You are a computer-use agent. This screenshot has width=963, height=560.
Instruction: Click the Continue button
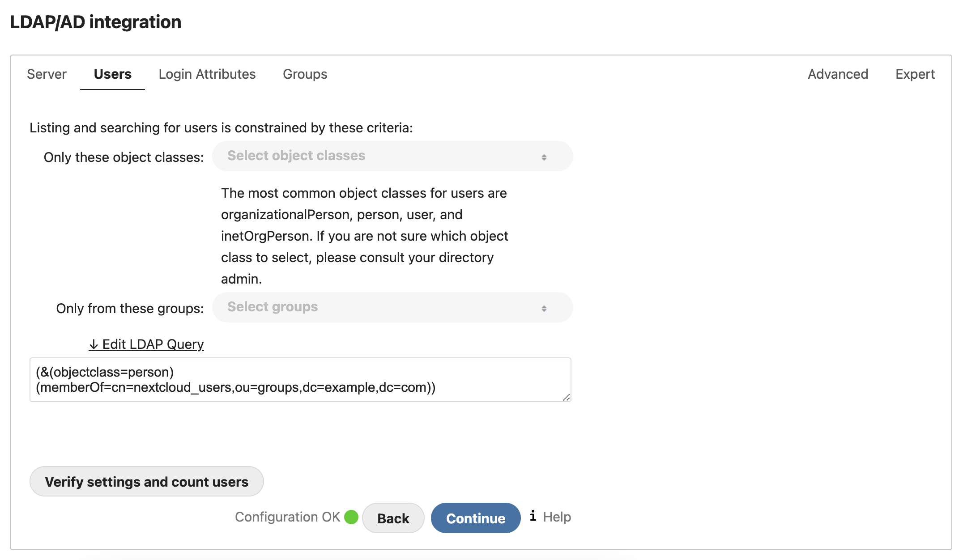(475, 518)
